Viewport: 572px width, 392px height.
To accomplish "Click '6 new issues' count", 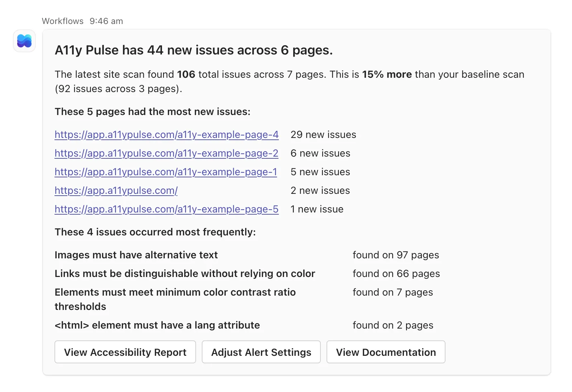I will 320,153.
